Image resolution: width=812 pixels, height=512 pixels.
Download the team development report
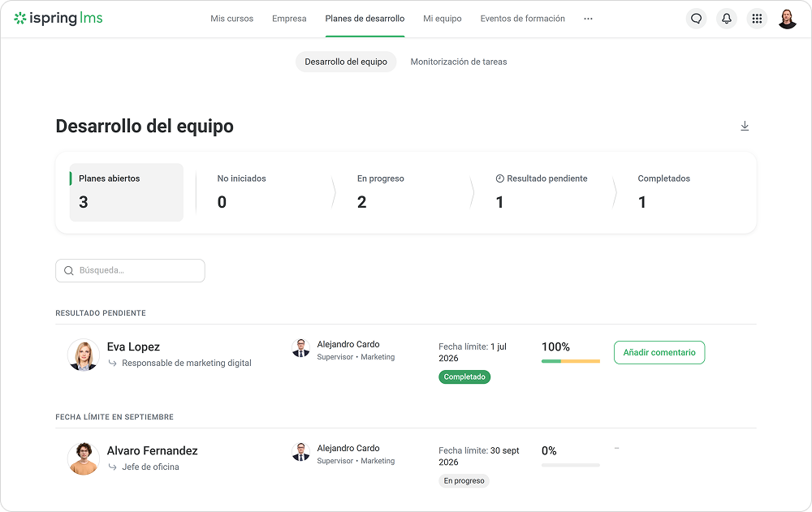pyautogui.click(x=745, y=126)
